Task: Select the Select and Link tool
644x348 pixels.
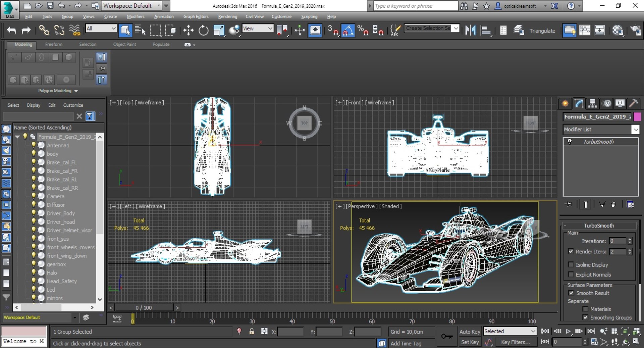Action: coord(44,30)
